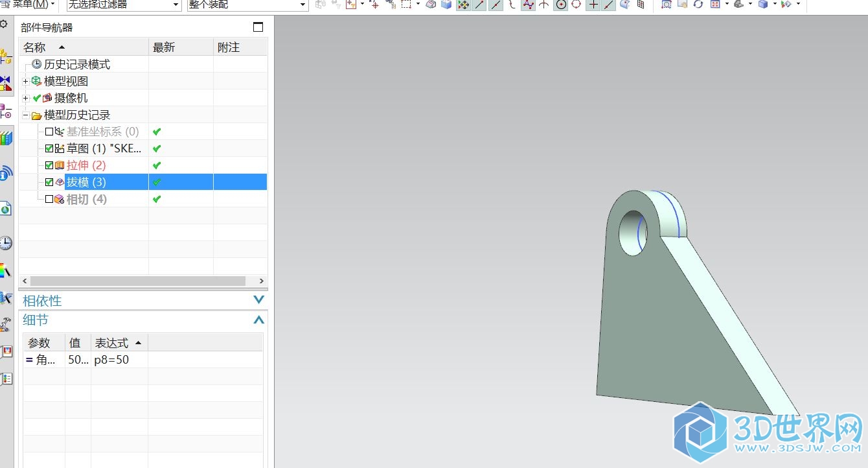This screenshot has width=868, height=468.
Task: Click the settings gear in left sidebar
Action: point(4,24)
